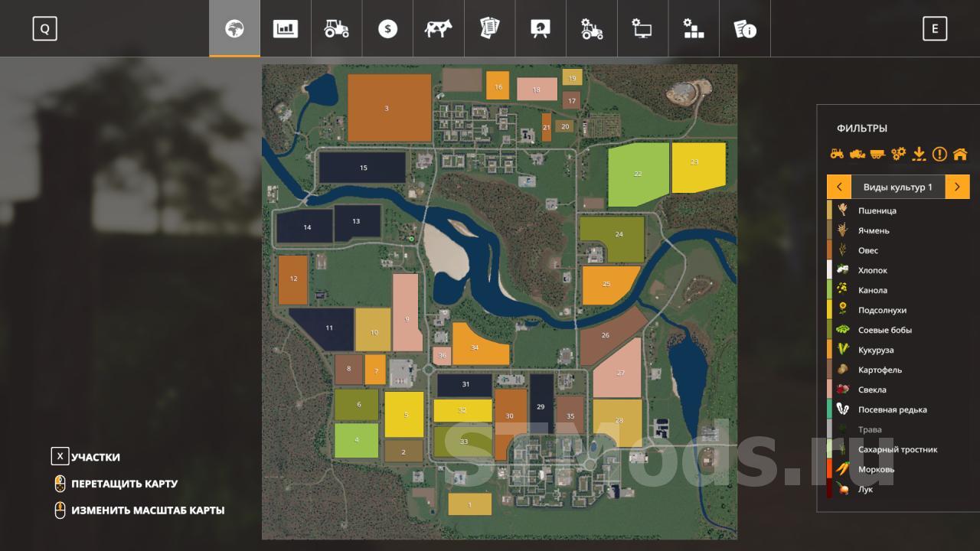This screenshot has height=551, width=980.
Task: Toggle the tractor vehicles filter
Action: pos(837,154)
